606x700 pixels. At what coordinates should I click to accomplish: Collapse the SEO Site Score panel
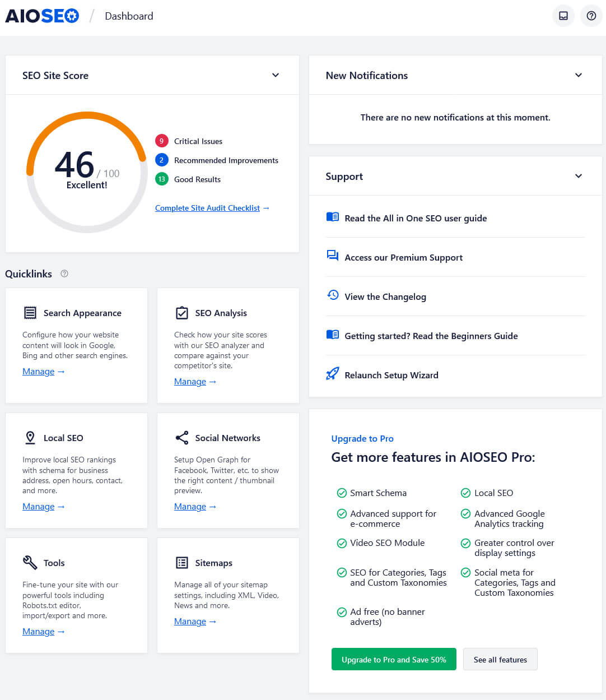point(275,75)
